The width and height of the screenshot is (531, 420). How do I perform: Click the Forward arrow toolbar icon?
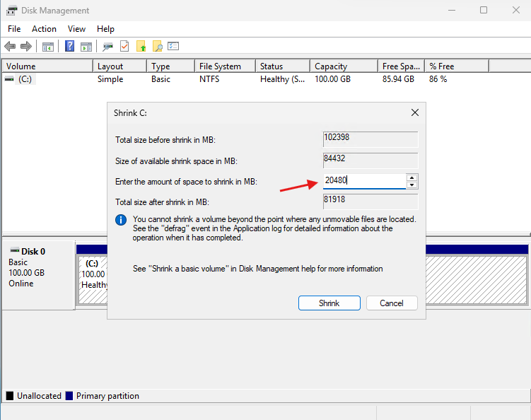click(x=26, y=47)
